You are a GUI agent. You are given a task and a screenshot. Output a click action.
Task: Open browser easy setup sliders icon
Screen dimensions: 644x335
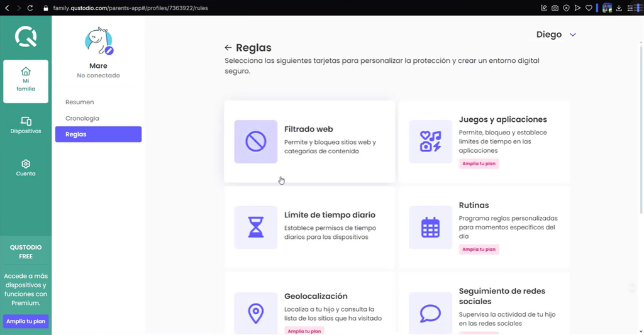(630, 8)
